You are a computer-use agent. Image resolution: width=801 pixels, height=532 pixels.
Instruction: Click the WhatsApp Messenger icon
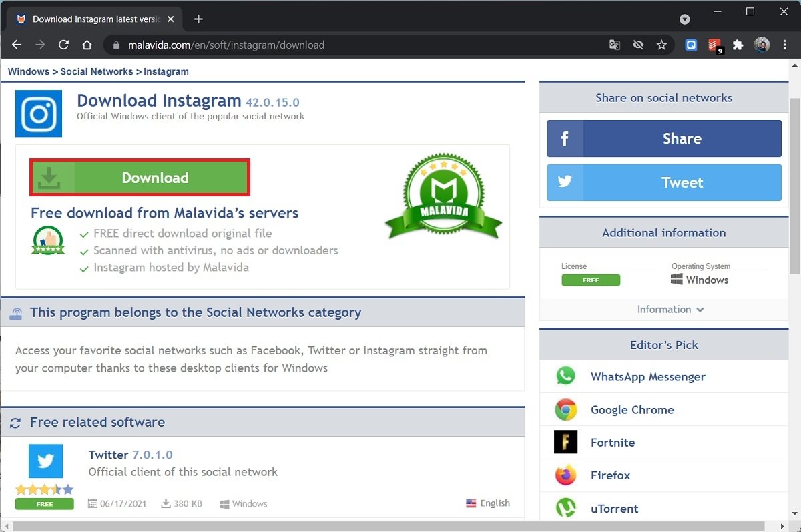click(x=565, y=376)
